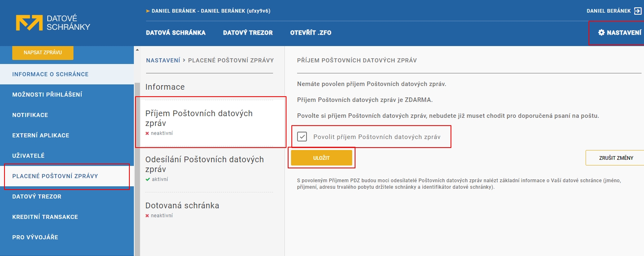Click the Nastavení breadcrumb link
Image resolution: width=644 pixels, height=256 pixels.
point(163,60)
